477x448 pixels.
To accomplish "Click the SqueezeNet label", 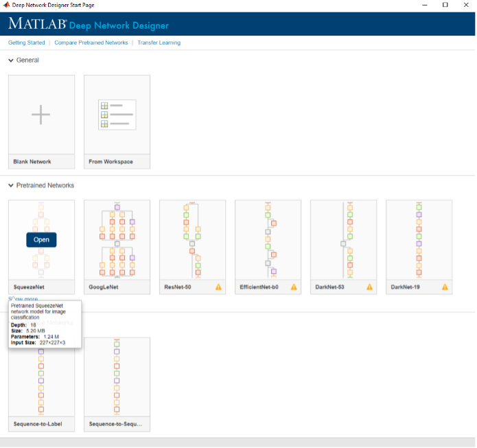I will [29, 287].
